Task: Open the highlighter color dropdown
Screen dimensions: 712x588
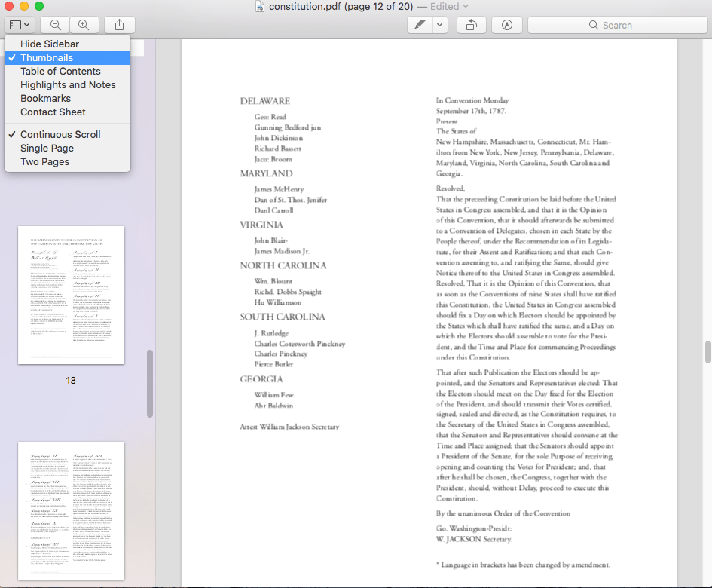Action: pos(439,24)
